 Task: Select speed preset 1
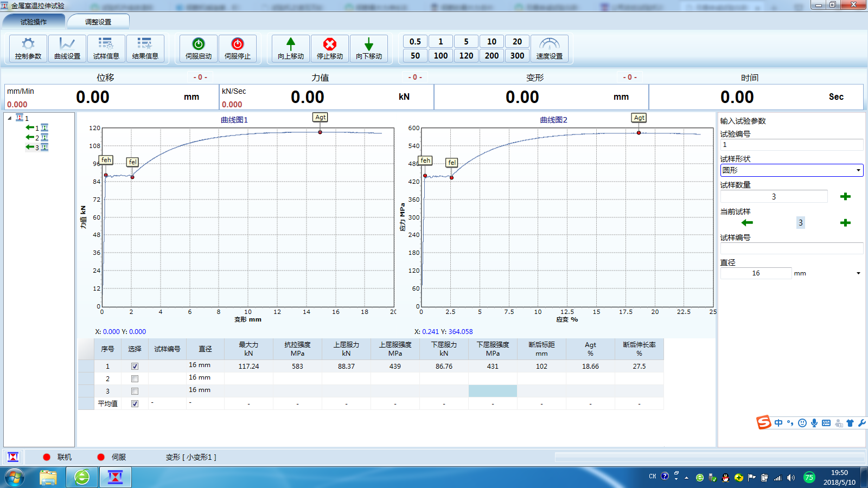point(441,42)
